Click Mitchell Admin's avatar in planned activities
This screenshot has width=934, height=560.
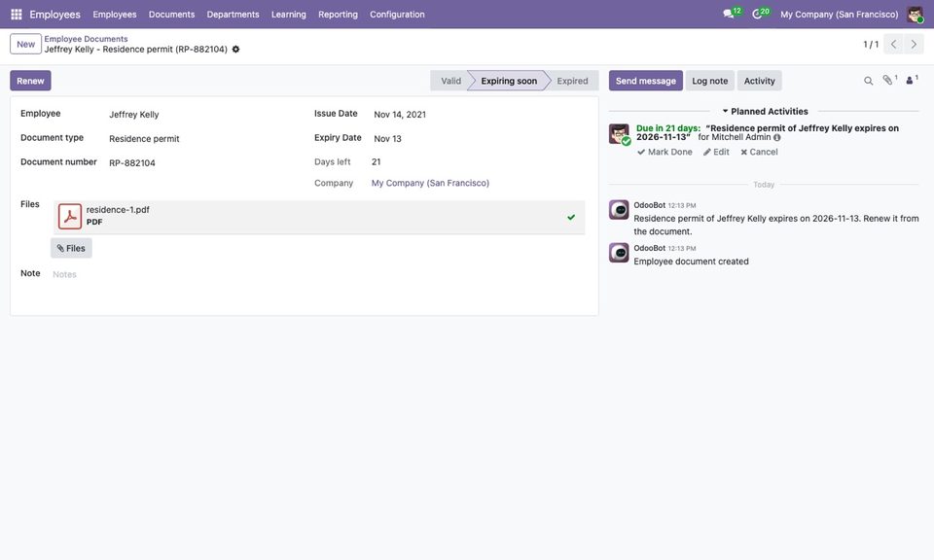(x=619, y=134)
